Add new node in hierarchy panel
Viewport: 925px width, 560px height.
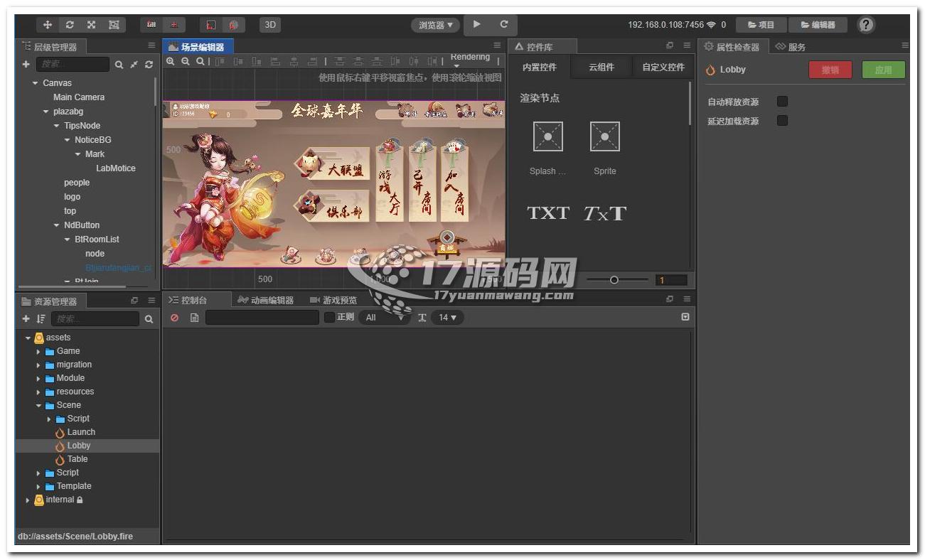pos(26,64)
